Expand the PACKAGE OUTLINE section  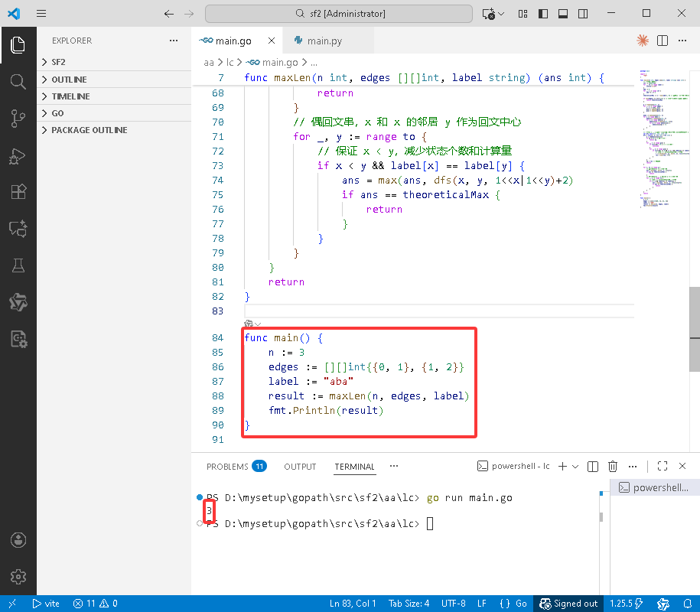(x=114, y=130)
